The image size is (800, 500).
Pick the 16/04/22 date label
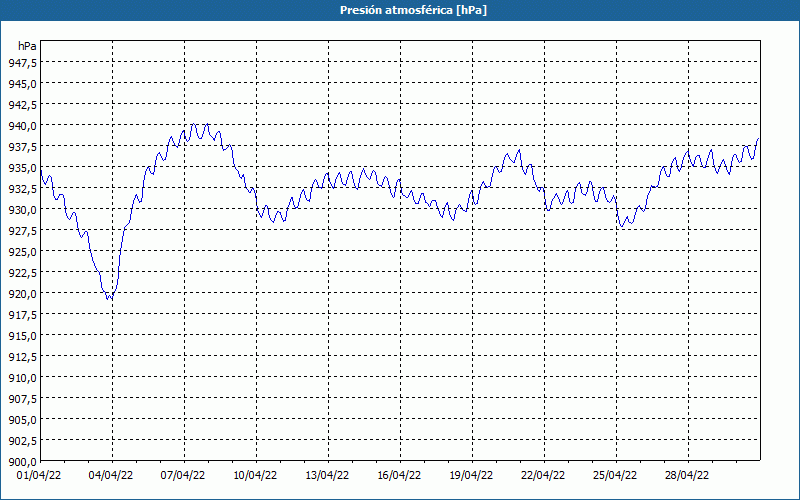(x=399, y=476)
